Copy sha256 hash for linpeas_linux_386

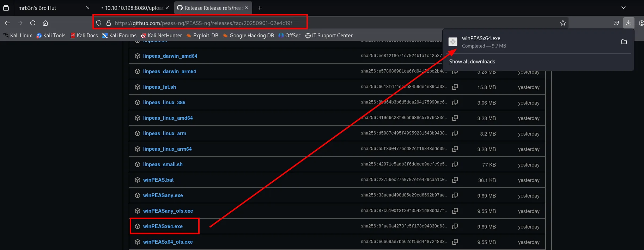pos(455,102)
